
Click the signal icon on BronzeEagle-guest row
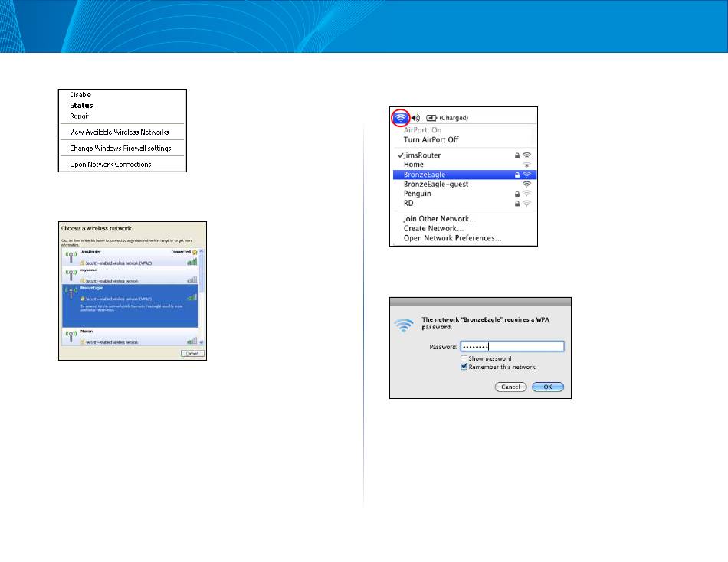tap(527, 185)
